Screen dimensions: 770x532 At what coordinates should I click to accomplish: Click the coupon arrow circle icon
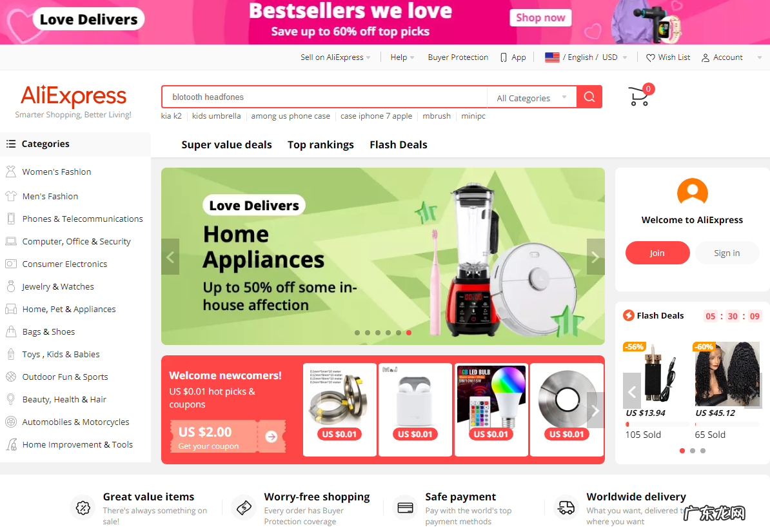(271, 436)
